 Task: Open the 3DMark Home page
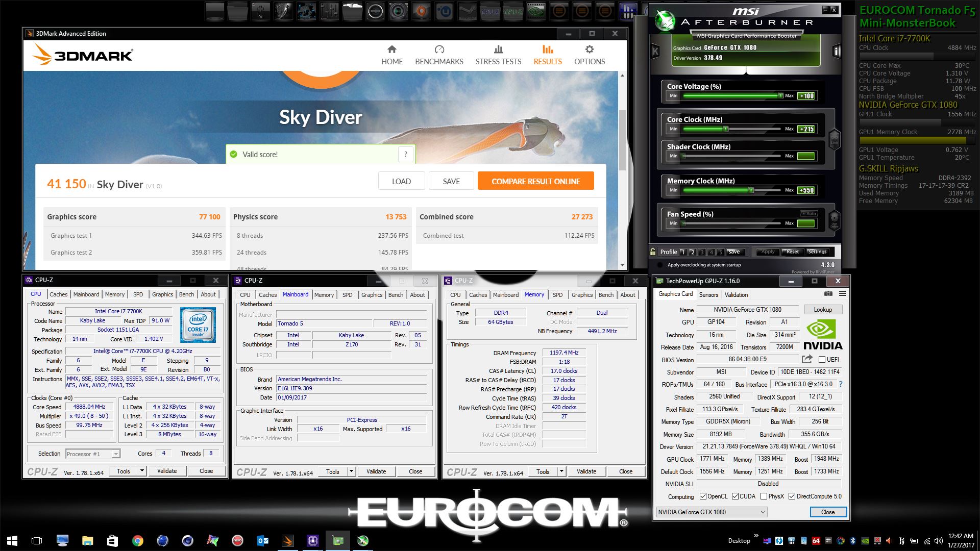(392, 55)
